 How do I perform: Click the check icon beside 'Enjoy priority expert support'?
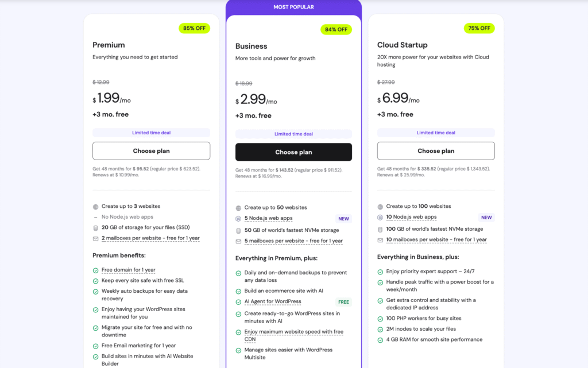click(x=380, y=271)
